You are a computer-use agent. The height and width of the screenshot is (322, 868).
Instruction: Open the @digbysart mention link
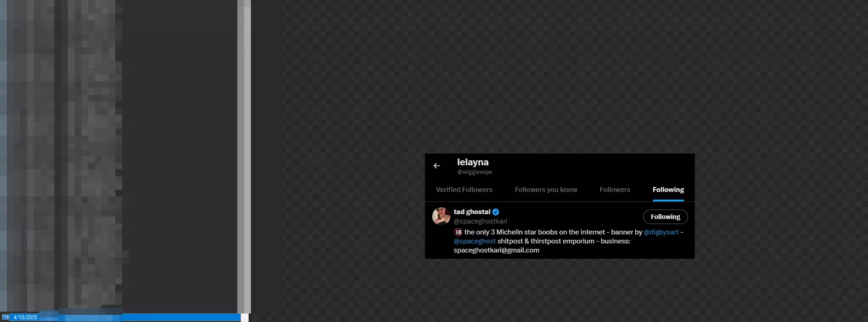coord(661,232)
